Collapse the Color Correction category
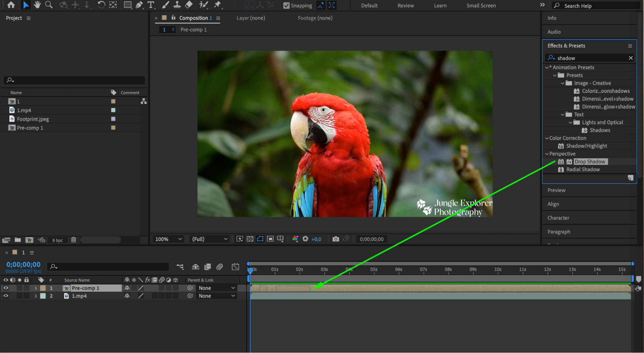 click(x=547, y=138)
